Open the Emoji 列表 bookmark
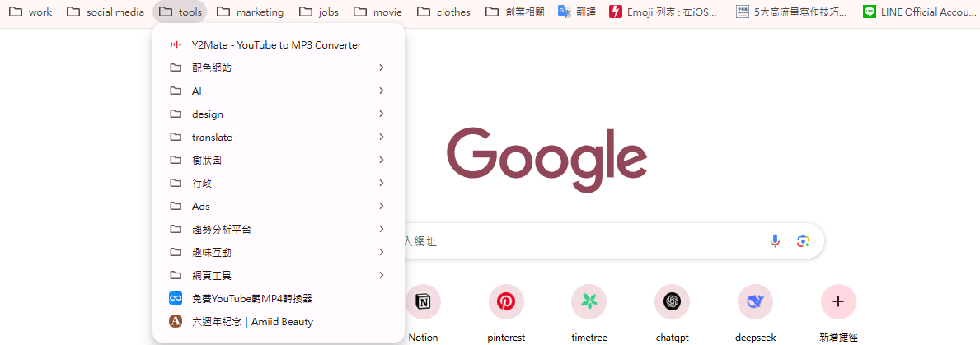This screenshot has width=980, height=345. [663, 12]
